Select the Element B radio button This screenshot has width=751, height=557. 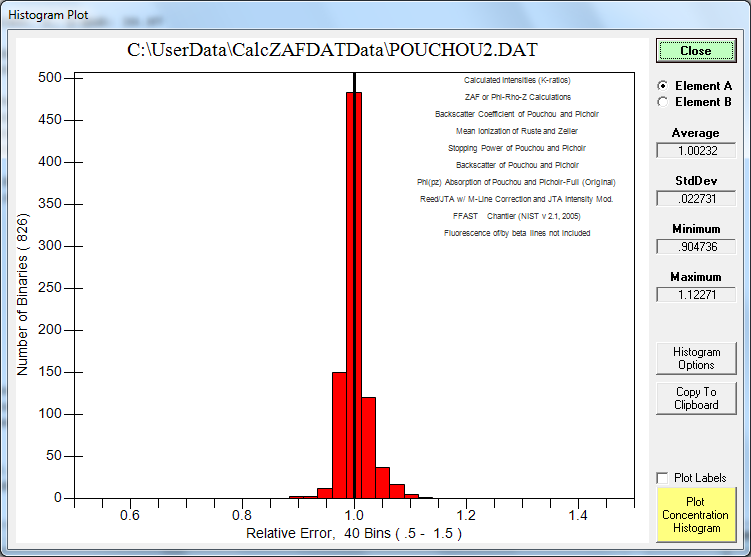(662, 101)
